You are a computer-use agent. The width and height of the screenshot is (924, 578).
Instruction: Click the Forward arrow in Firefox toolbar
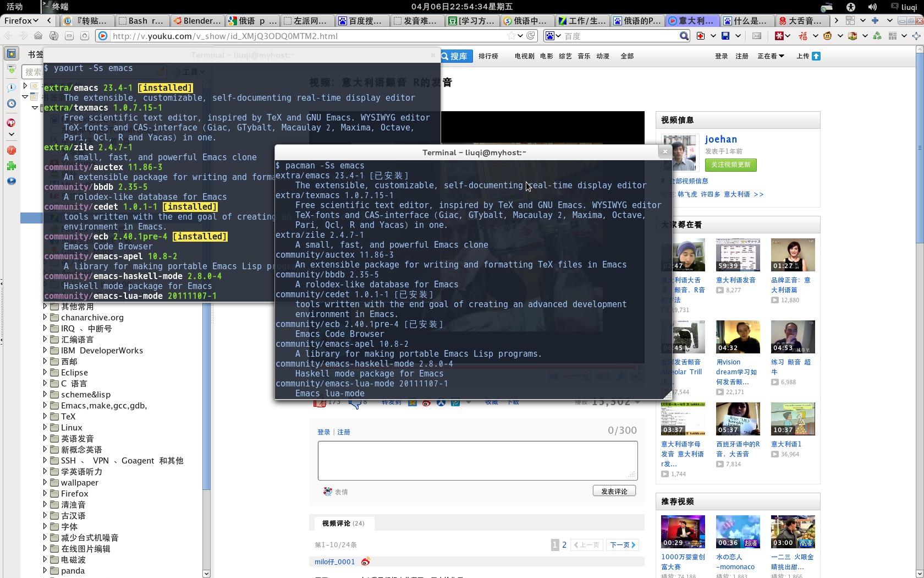(x=23, y=36)
